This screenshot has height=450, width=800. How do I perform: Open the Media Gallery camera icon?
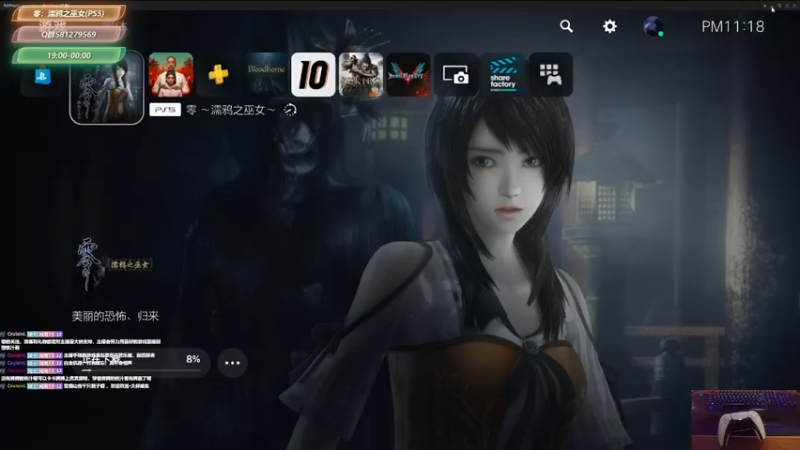point(456,74)
